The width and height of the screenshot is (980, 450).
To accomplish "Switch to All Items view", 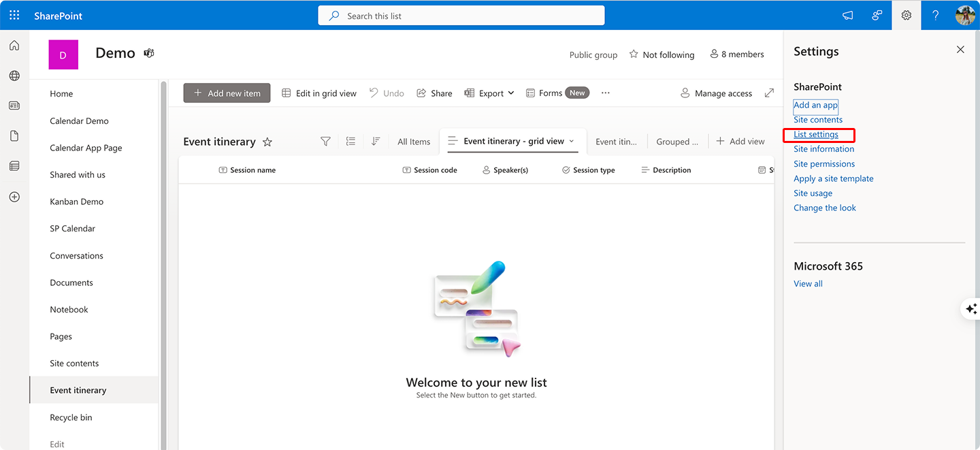I will 414,142.
